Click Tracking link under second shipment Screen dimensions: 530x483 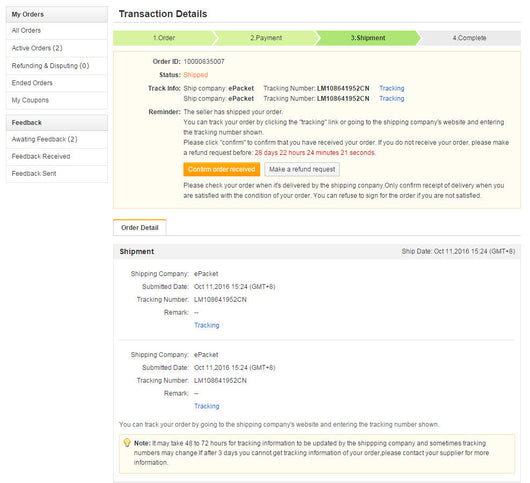207,406
